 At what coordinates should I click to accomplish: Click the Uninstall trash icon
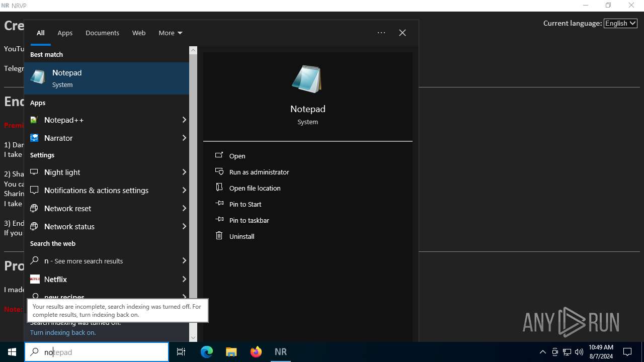[219, 235]
